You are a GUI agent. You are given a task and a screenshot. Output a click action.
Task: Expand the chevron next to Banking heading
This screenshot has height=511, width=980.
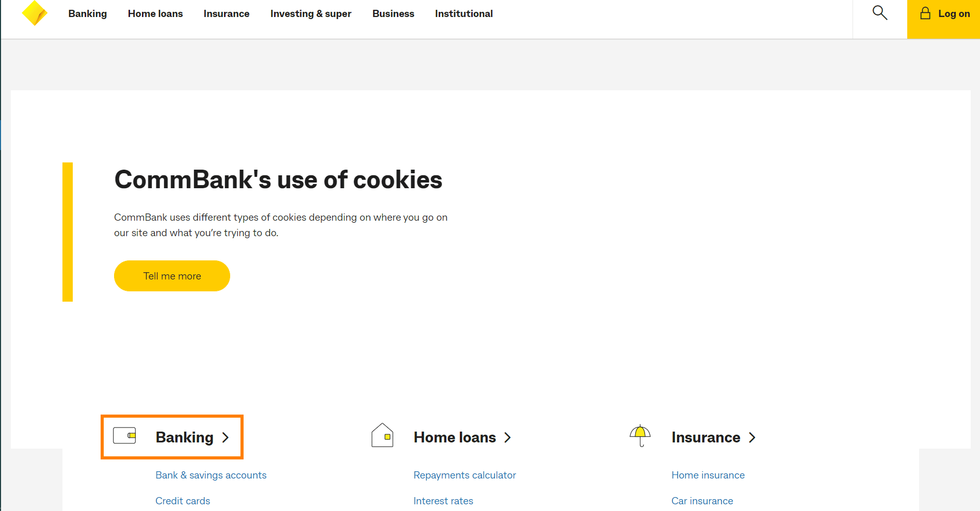[x=226, y=438]
